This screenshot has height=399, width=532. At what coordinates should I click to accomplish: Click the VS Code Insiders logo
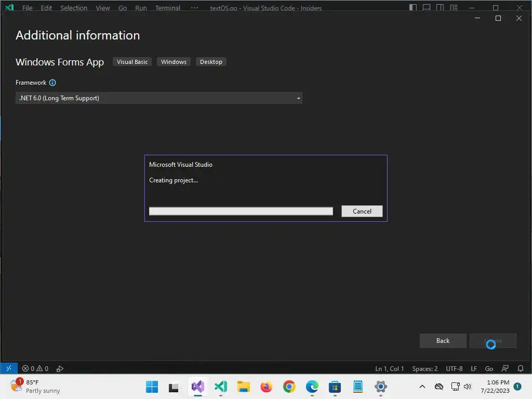click(x=9, y=7)
